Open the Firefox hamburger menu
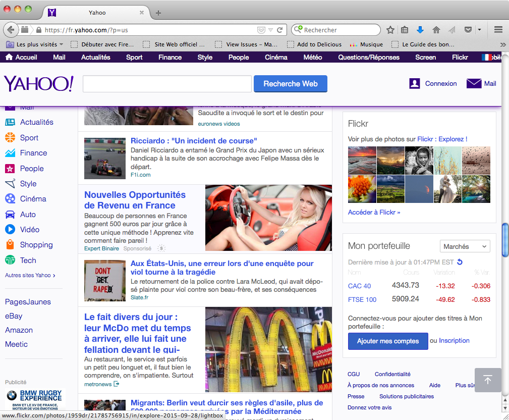Image resolution: width=509 pixels, height=420 pixels. tap(498, 30)
